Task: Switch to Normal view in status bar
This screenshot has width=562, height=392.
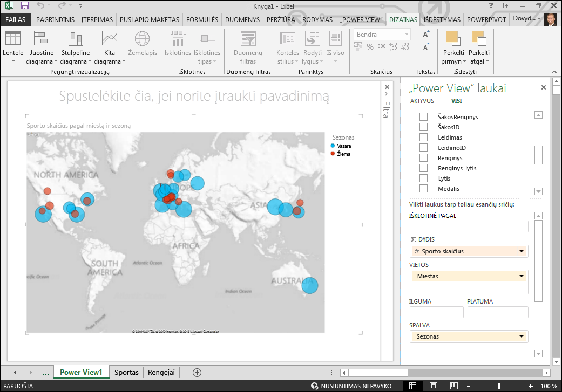Action: pyautogui.click(x=412, y=386)
